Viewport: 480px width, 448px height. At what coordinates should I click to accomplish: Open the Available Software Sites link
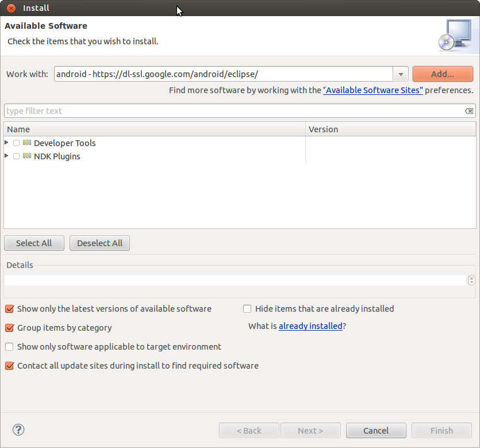click(373, 90)
